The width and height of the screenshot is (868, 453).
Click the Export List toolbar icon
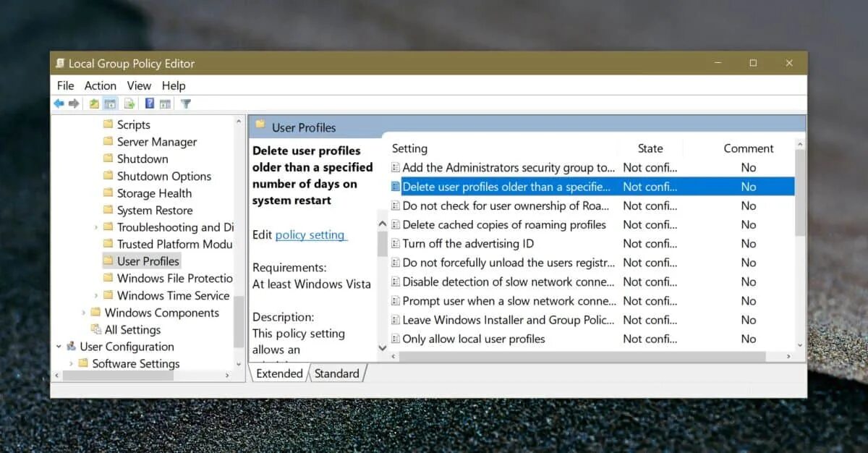tap(129, 103)
